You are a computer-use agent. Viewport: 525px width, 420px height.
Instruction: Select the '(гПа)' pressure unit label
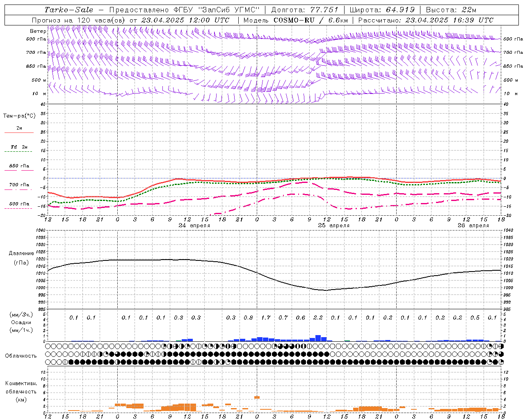pyautogui.click(x=21, y=263)
